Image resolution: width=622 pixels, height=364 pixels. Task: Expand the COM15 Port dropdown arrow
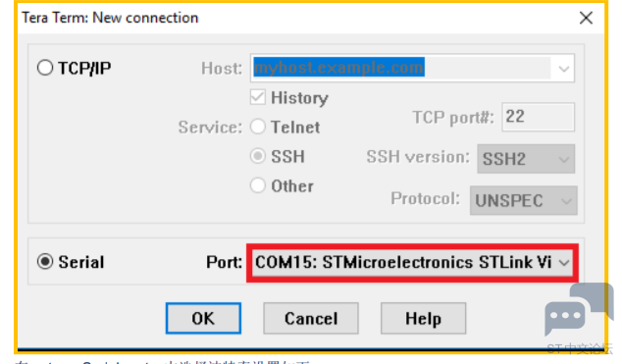[x=564, y=263]
